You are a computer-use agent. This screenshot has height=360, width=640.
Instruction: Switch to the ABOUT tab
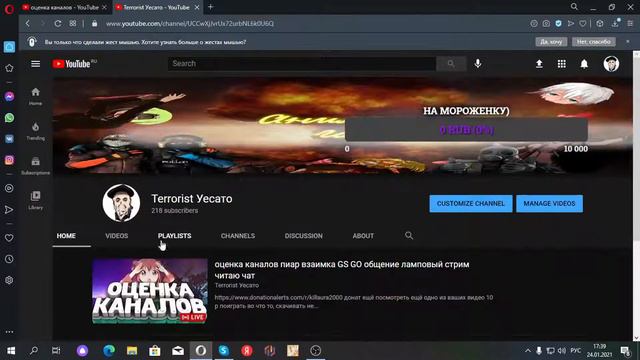coord(363,236)
